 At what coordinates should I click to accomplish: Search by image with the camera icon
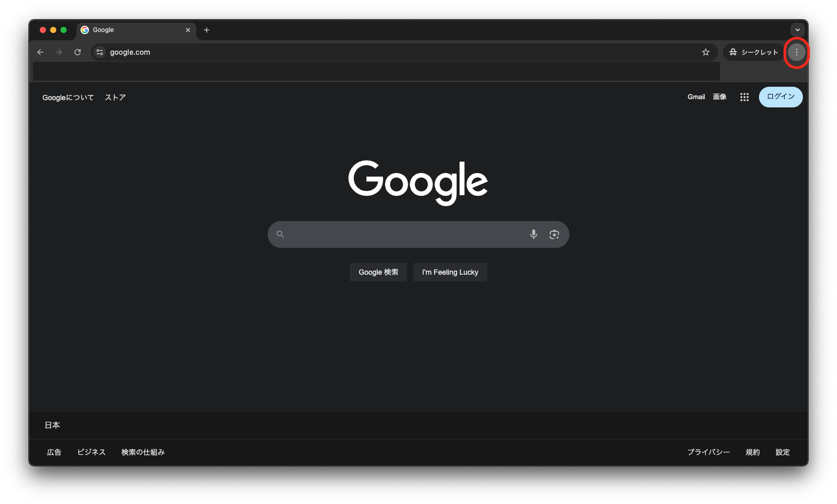coord(554,234)
